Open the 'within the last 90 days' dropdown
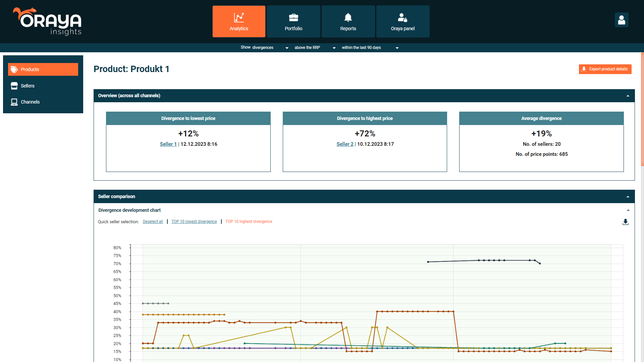644x362 pixels. coord(397,48)
